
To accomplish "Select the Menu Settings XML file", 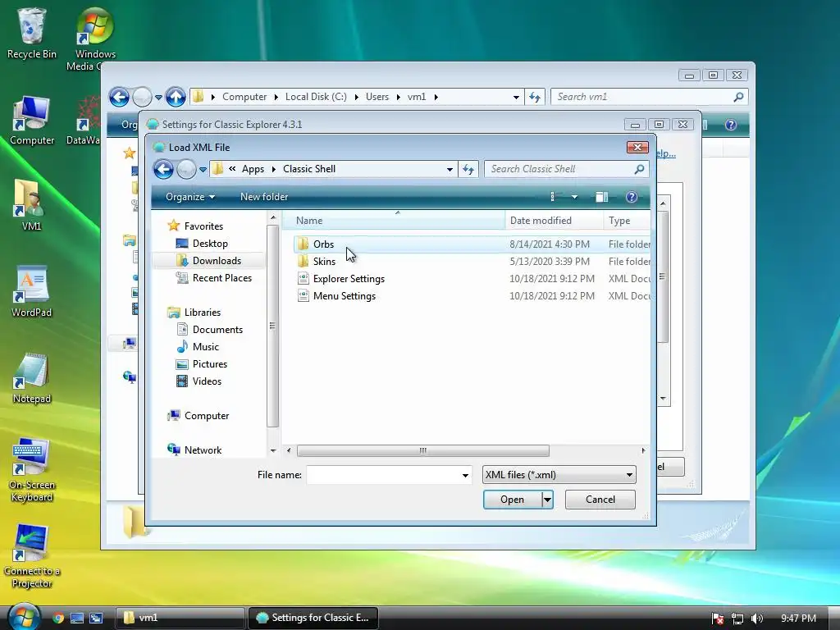I will pyautogui.click(x=344, y=295).
